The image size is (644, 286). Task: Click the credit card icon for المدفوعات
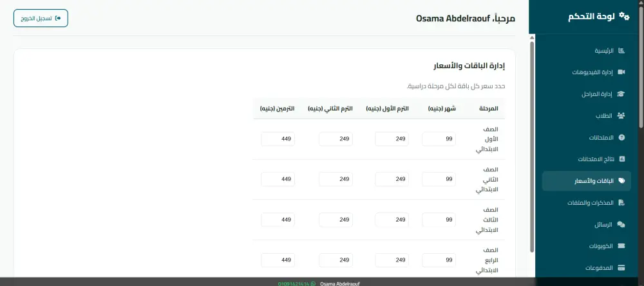(621, 268)
